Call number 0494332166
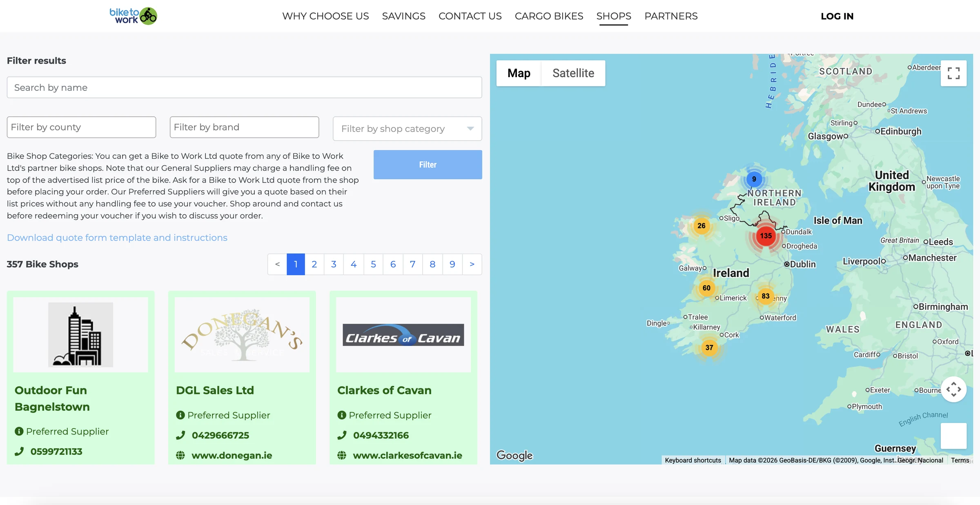 pos(381,435)
